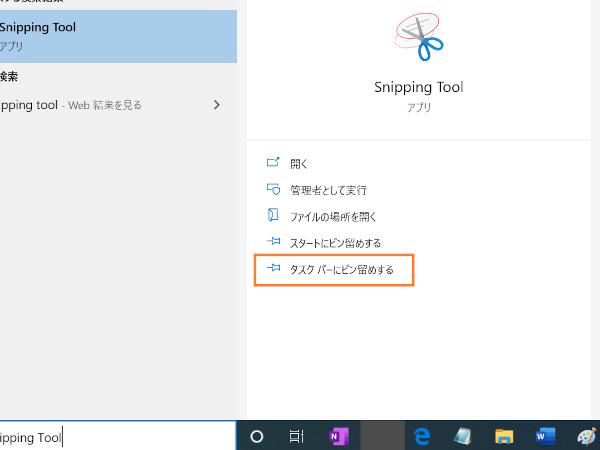The image size is (600, 450).
Task: Click the アプリ label under the Snipping Tool title
Action: click(419, 107)
